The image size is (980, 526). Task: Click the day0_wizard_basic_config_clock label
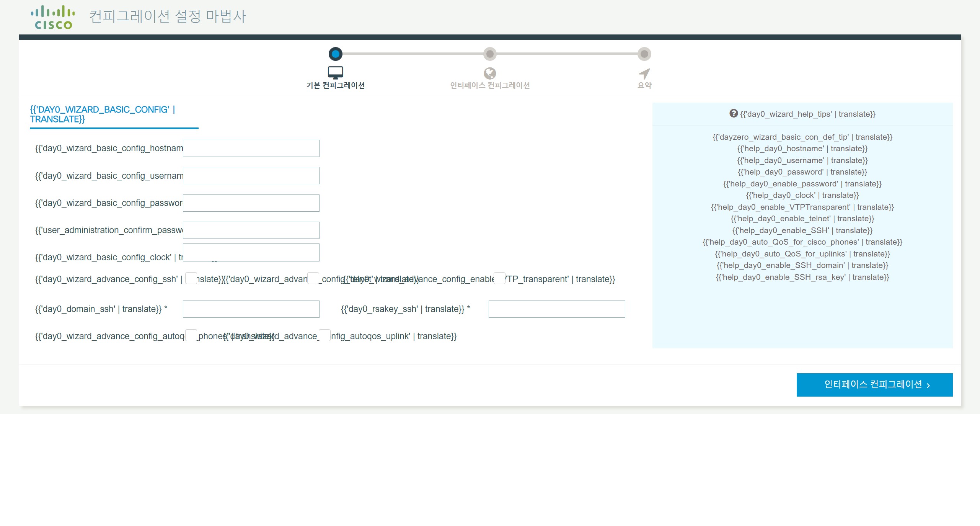click(x=109, y=257)
